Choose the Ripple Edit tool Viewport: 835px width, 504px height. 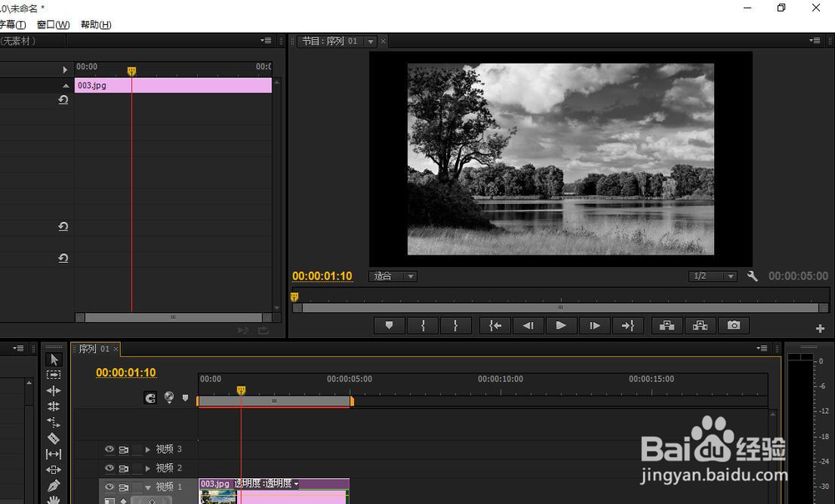click(53, 391)
